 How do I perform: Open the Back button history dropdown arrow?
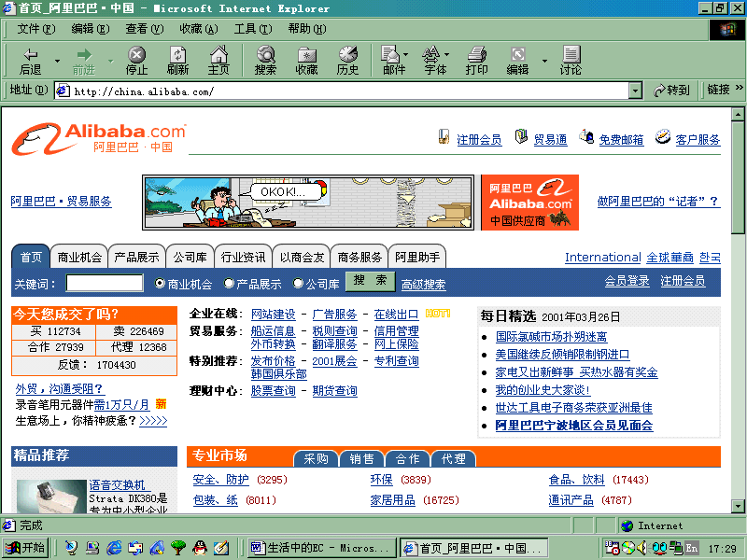[57, 61]
